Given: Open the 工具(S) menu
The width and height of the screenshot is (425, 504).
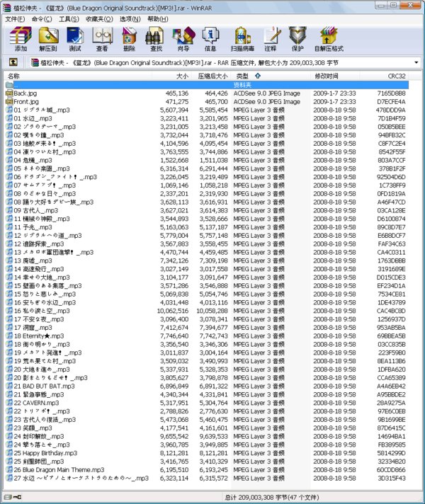Looking at the screenshot, I should tap(69, 19).
